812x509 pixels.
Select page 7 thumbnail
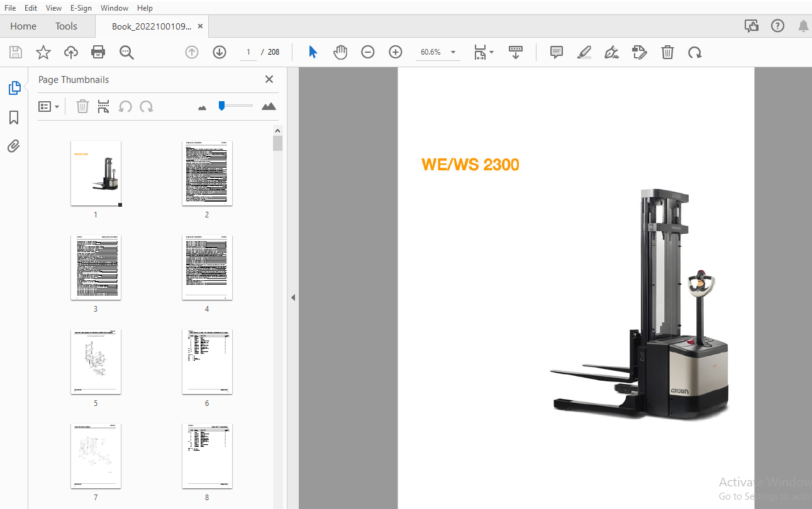pyautogui.click(x=96, y=456)
